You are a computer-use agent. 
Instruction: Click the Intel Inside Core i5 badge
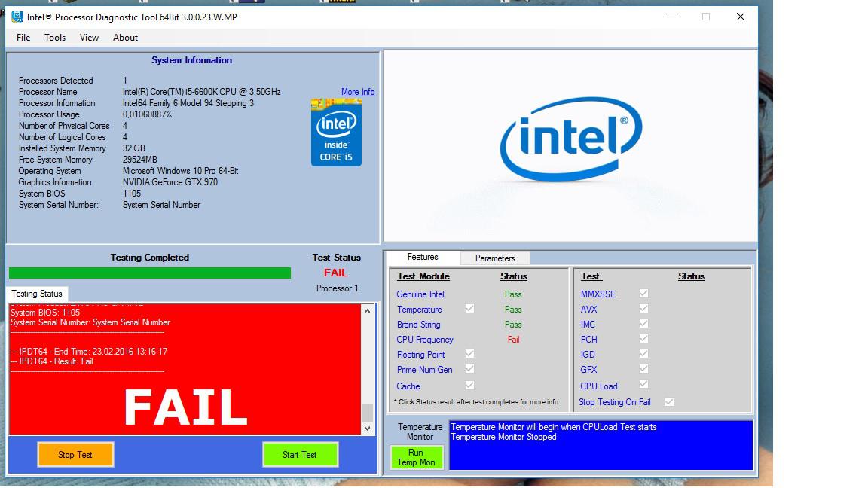coord(336,133)
